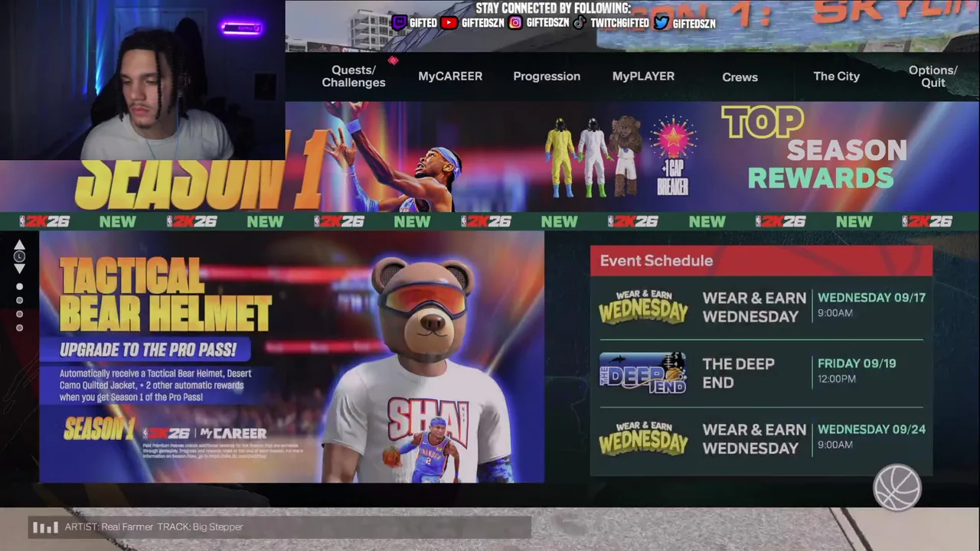Image resolution: width=980 pixels, height=551 pixels.
Task: Click the Twitch logo in the overlay
Action: click(x=399, y=23)
